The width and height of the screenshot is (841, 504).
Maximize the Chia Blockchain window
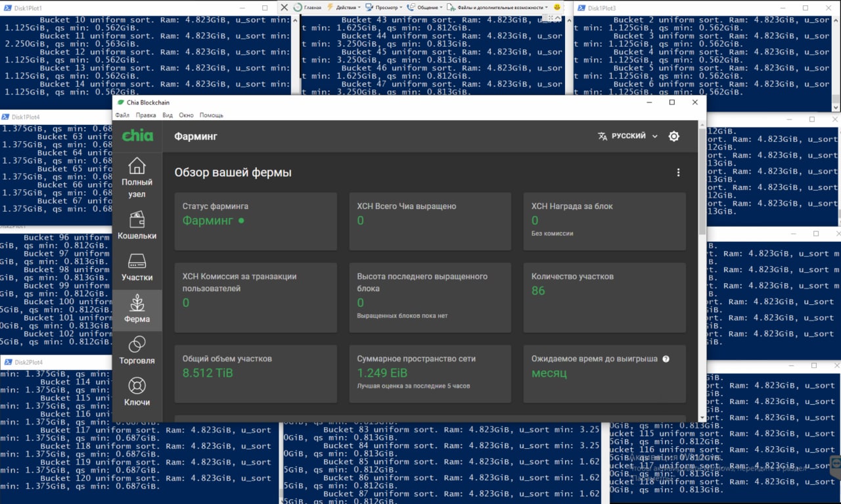(x=672, y=102)
